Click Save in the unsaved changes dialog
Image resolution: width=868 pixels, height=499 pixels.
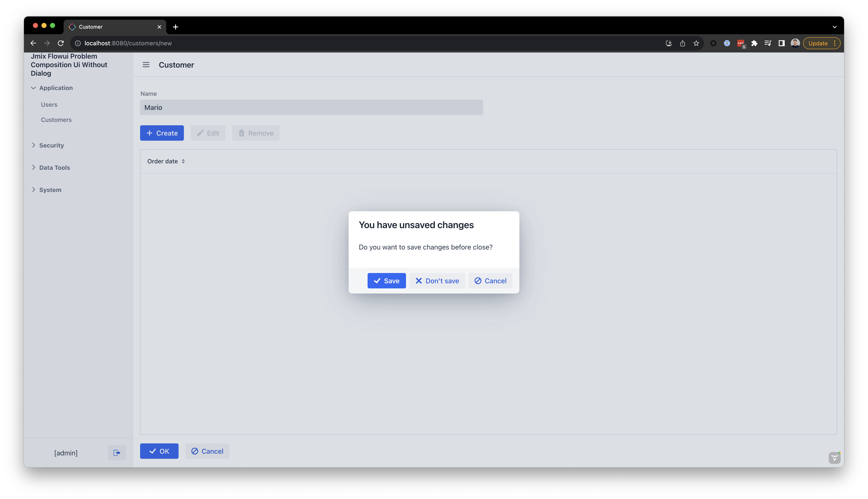coord(386,281)
